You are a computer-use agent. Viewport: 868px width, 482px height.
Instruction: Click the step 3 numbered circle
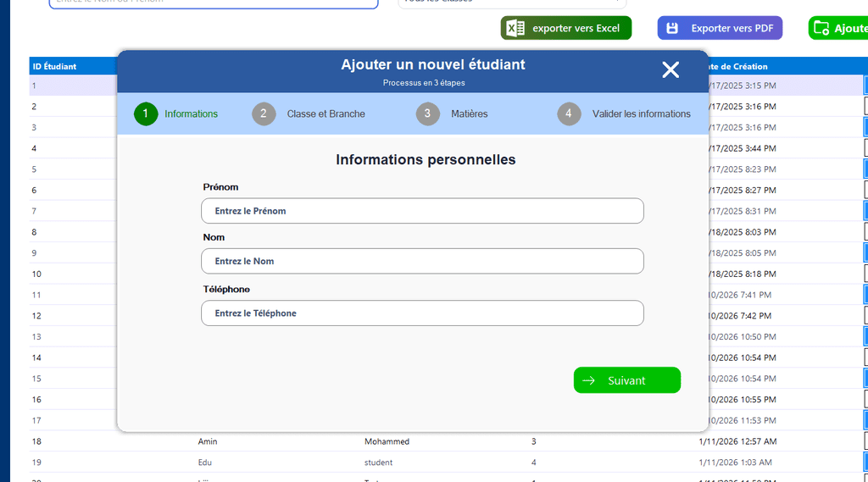click(428, 114)
